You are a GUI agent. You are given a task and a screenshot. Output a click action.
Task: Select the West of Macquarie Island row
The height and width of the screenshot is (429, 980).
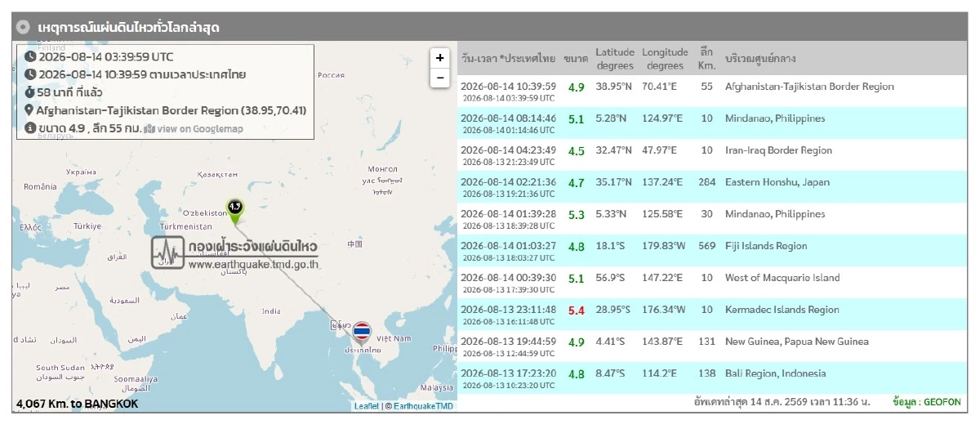[711, 283]
